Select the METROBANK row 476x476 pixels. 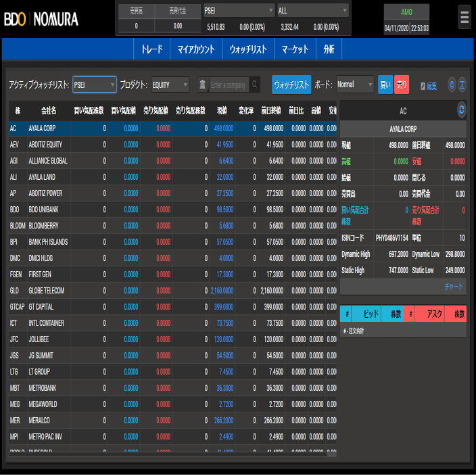point(172,388)
